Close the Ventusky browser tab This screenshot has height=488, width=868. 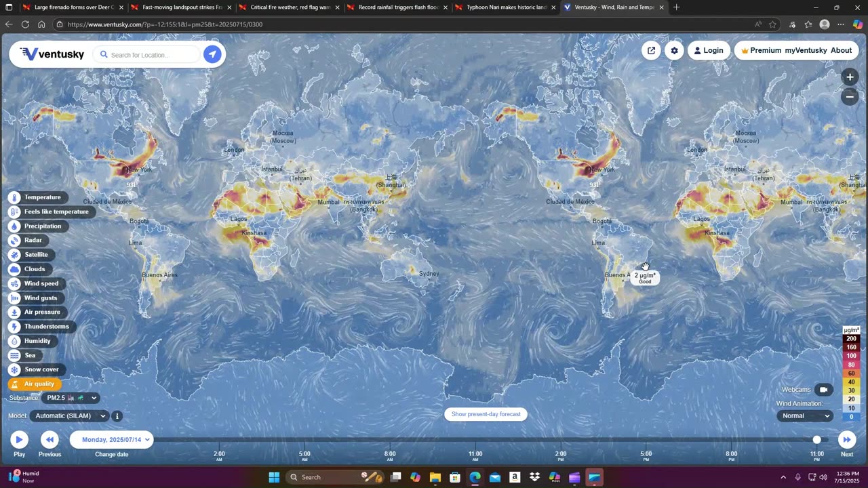(661, 7)
